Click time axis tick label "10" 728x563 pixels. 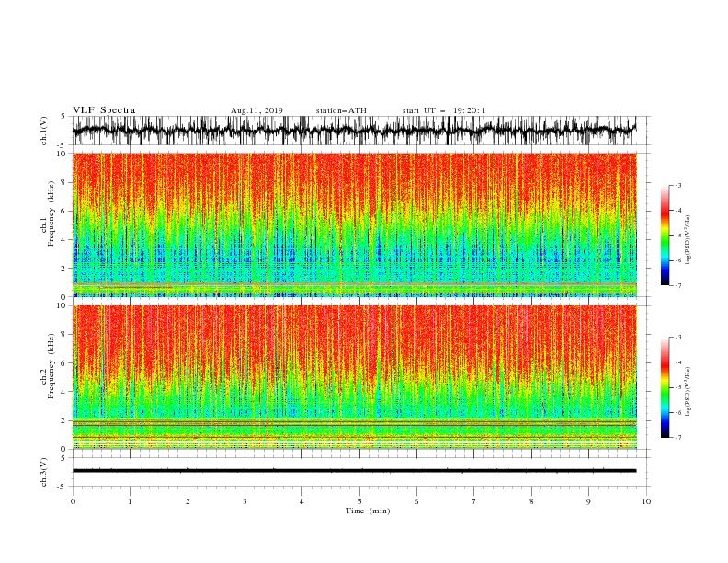click(646, 501)
